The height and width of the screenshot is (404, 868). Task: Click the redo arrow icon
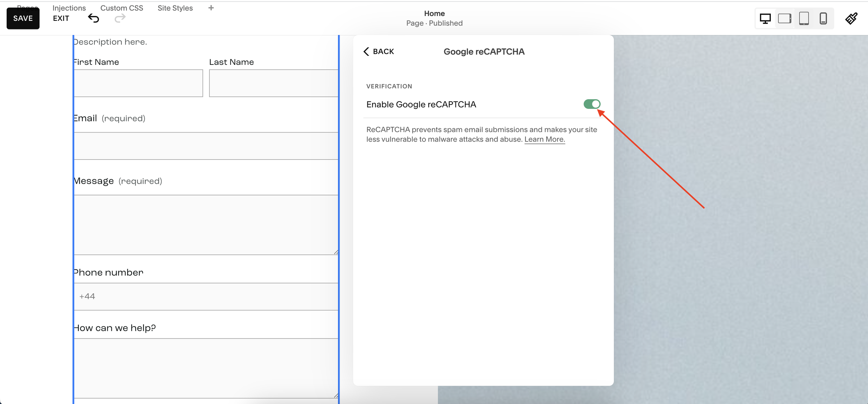coord(120,18)
